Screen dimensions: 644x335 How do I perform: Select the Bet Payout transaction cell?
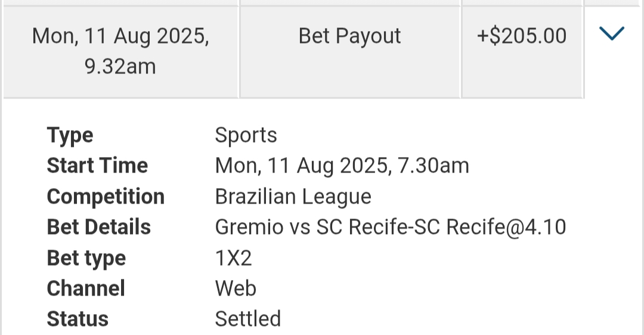[x=349, y=36]
